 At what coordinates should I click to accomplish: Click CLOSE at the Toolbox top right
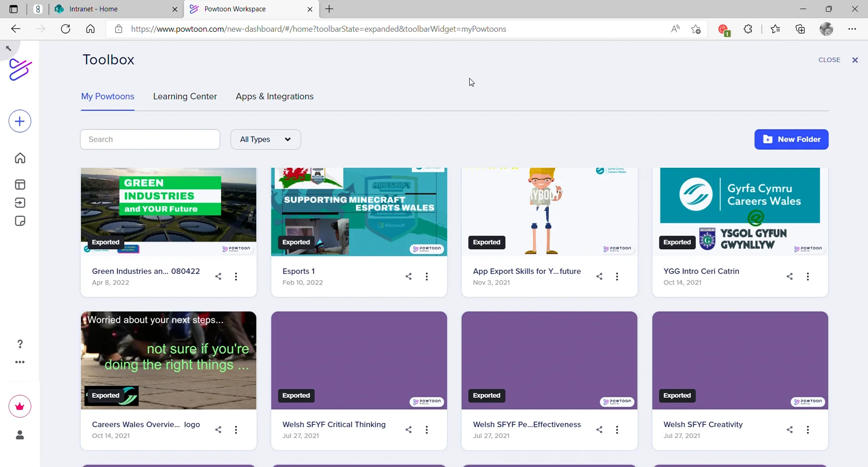click(x=830, y=60)
